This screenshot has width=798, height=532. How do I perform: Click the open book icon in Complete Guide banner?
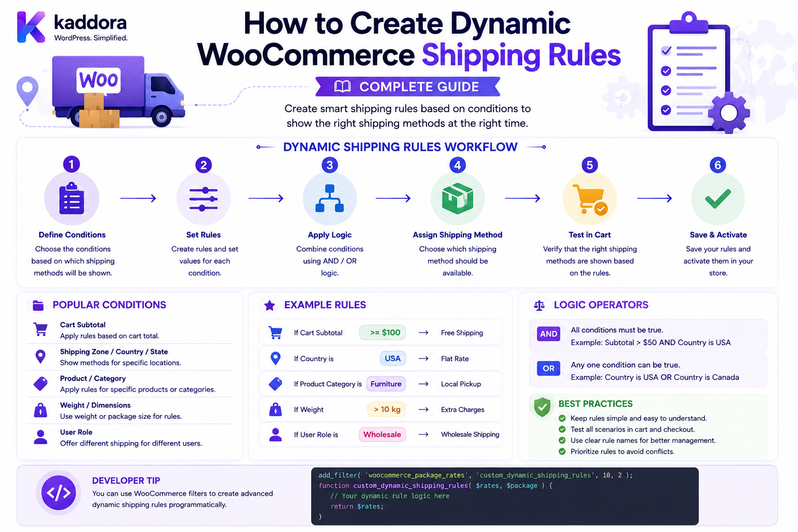click(342, 86)
